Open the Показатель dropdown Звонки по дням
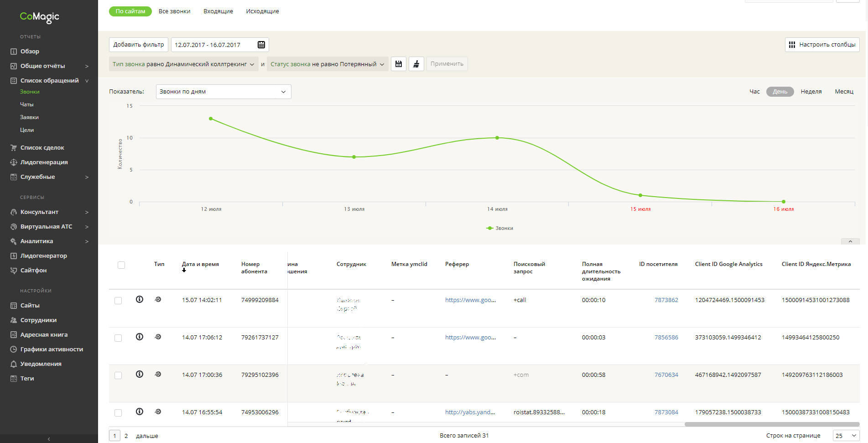 (x=223, y=92)
